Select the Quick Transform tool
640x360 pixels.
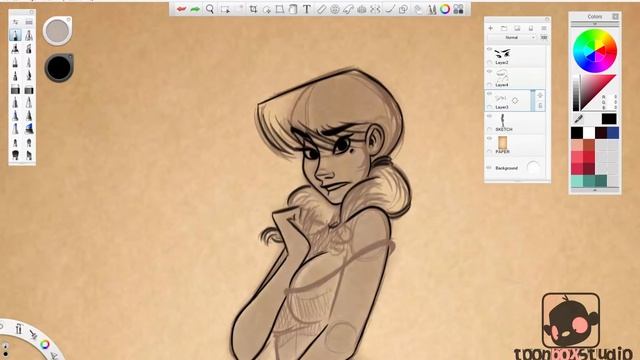point(267,9)
